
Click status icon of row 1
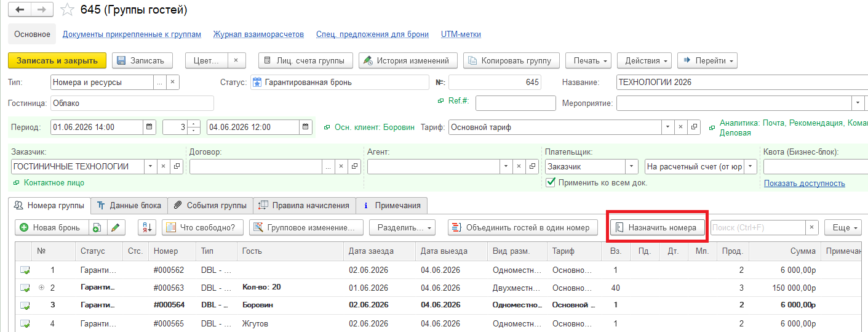25,270
